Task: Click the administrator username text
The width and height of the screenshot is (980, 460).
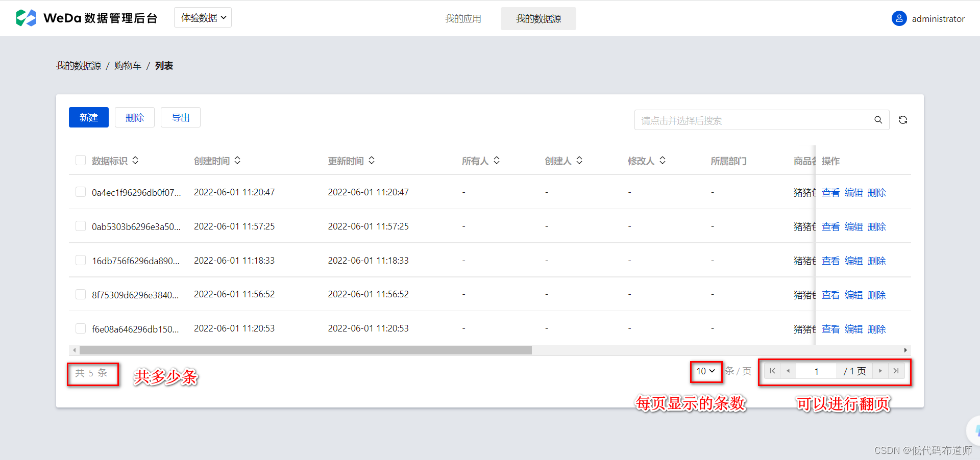Action: (x=938, y=19)
